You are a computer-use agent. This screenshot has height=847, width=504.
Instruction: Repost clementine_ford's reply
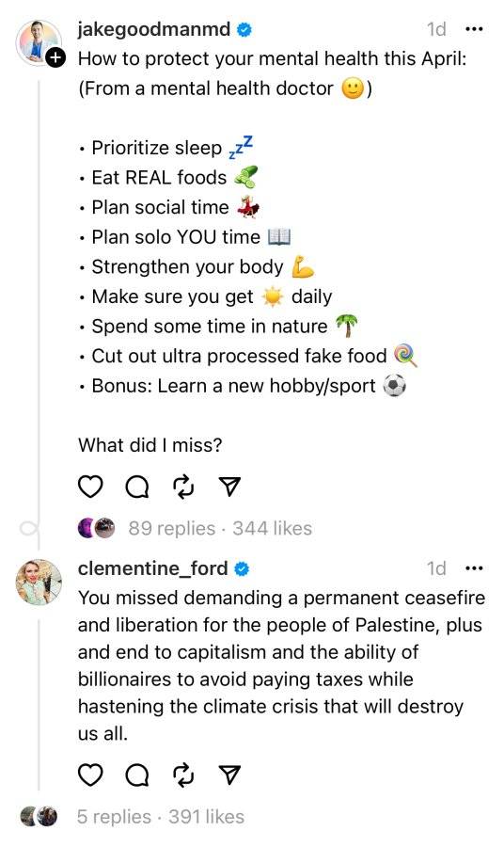[x=183, y=775]
